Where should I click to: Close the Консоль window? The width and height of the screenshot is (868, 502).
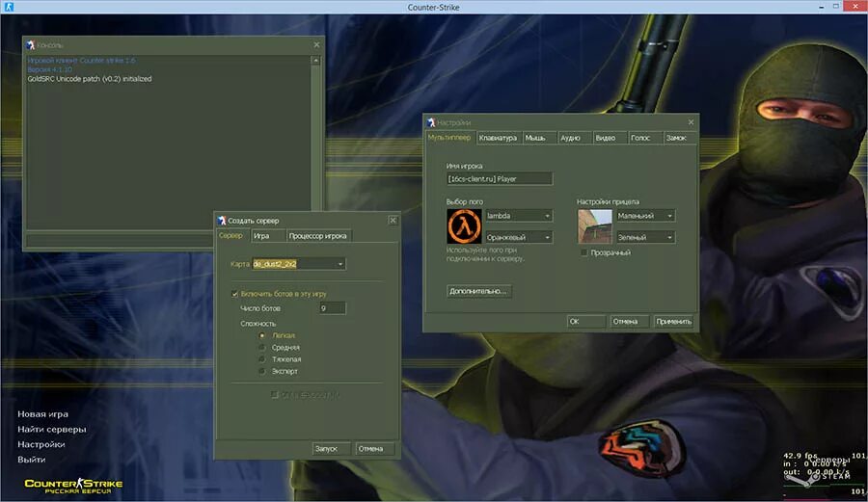click(316, 44)
